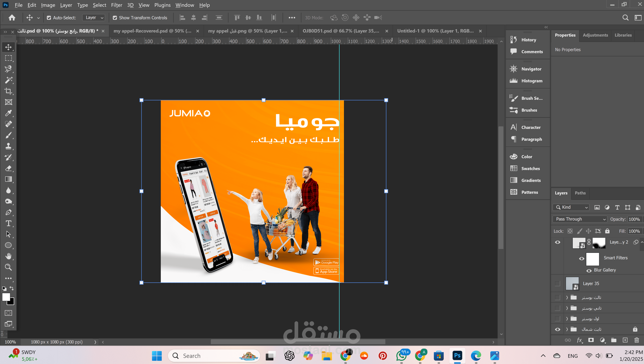The image size is (644, 364).
Task: Select the Healing Brush tool
Action: tap(8, 124)
